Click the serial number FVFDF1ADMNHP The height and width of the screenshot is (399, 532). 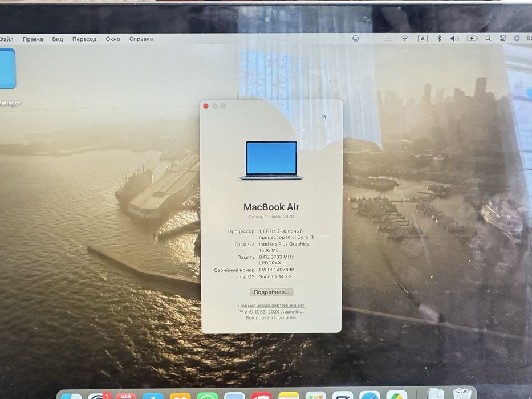[x=277, y=270]
